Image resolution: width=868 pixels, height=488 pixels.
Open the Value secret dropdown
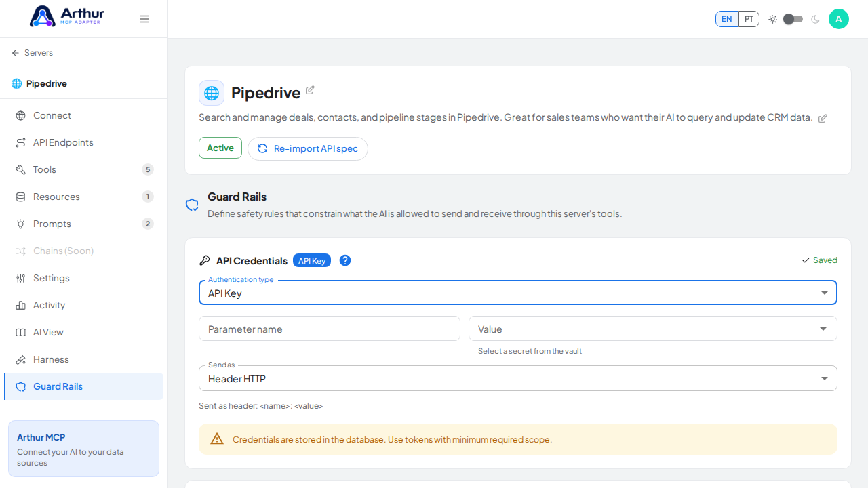[x=653, y=329]
